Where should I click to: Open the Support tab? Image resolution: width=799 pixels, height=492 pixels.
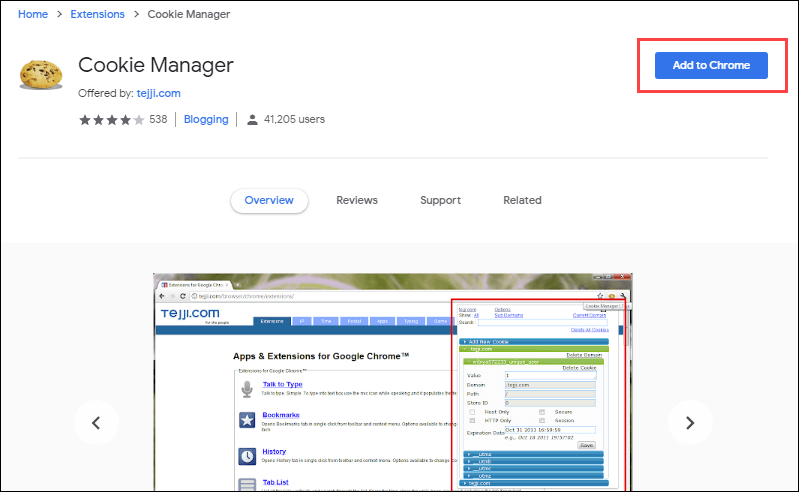(440, 200)
